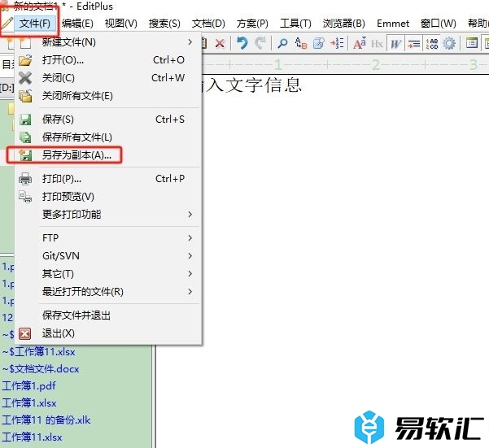This screenshot has width=489, height=448.
Task: Select file 工作簿1.xlsx in list
Action: 29,403
